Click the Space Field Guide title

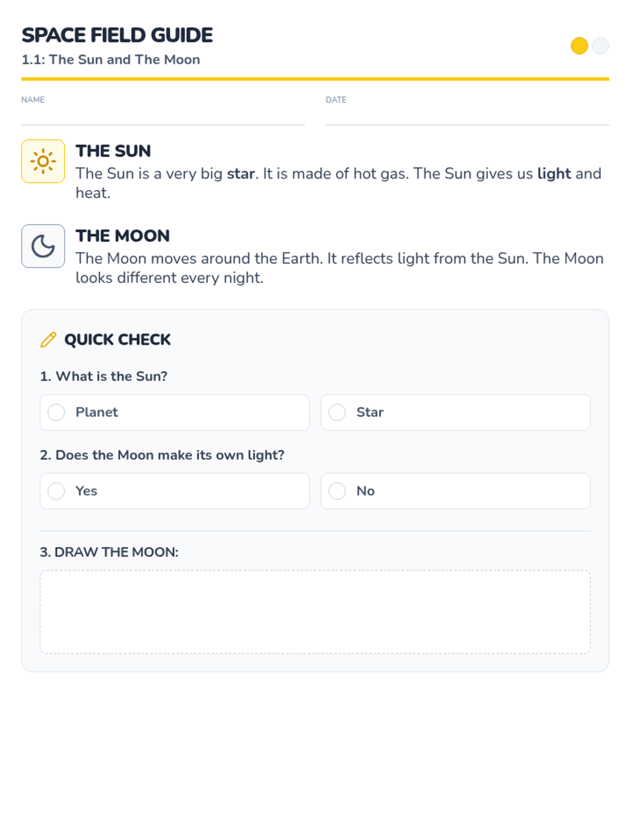pos(117,35)
